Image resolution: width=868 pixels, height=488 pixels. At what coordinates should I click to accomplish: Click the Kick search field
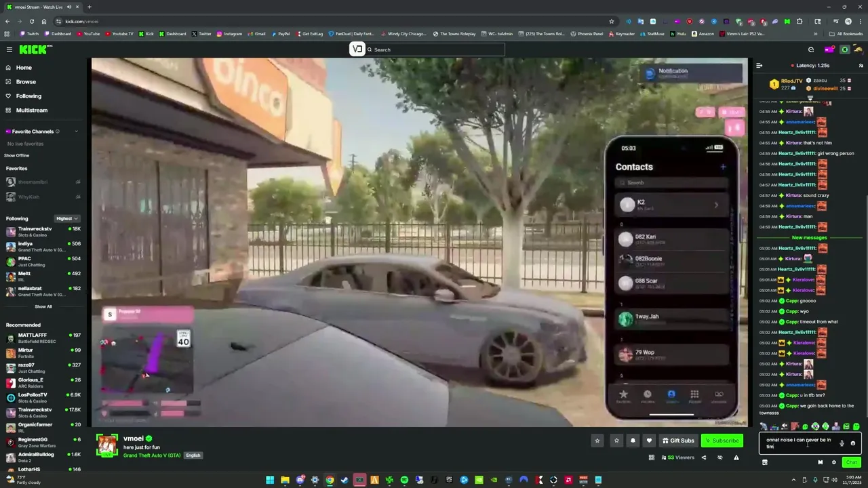pyautogui.click(x=434, y=49)
